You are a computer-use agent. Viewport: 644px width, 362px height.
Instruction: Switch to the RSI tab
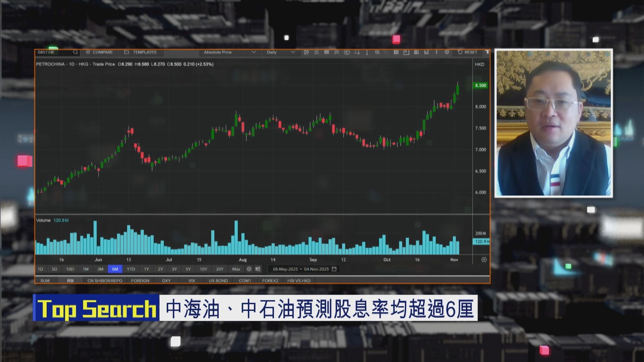70,281
